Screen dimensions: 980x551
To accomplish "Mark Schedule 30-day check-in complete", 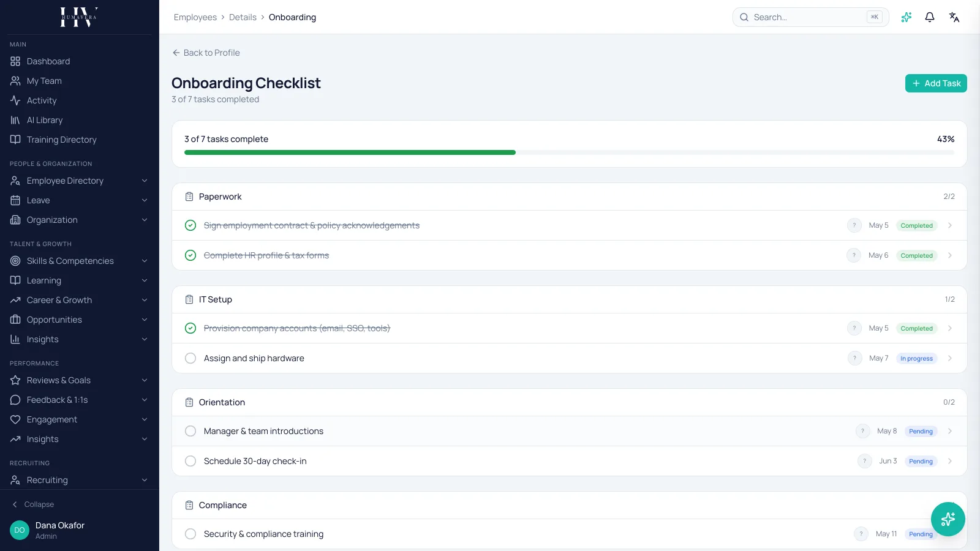I will click(x=190, y=461).
